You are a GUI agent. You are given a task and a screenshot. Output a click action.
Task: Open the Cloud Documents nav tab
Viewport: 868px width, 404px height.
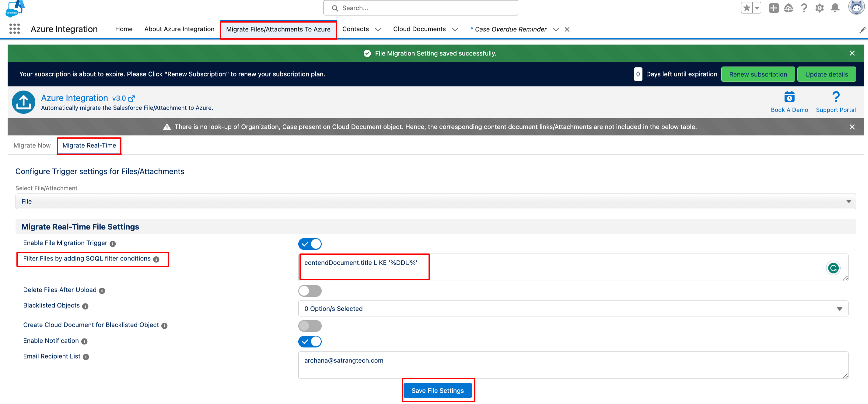point(419,29)
